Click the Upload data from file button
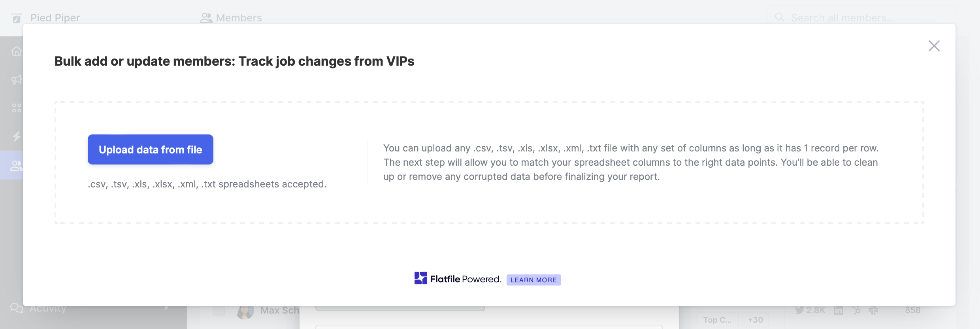The width and height of the screenshot is (980, 329). pyautogui.click(x=150, y=149)
